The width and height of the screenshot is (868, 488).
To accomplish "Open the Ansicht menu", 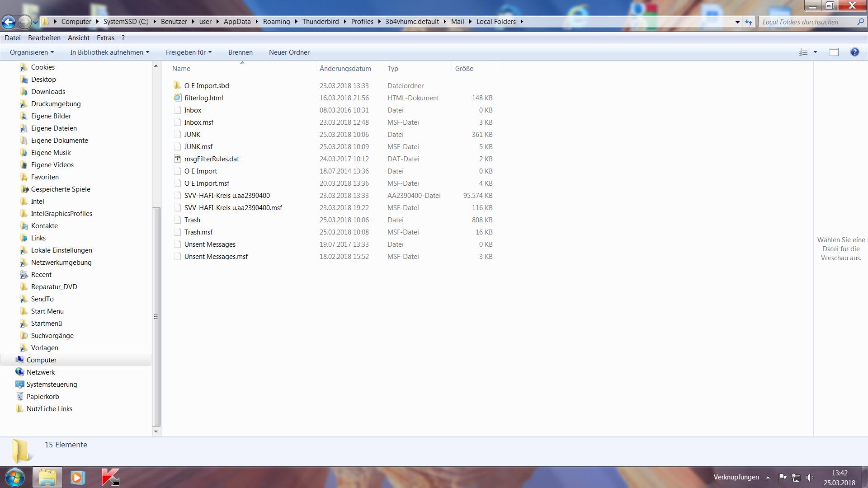I will (x=79, y=38).
